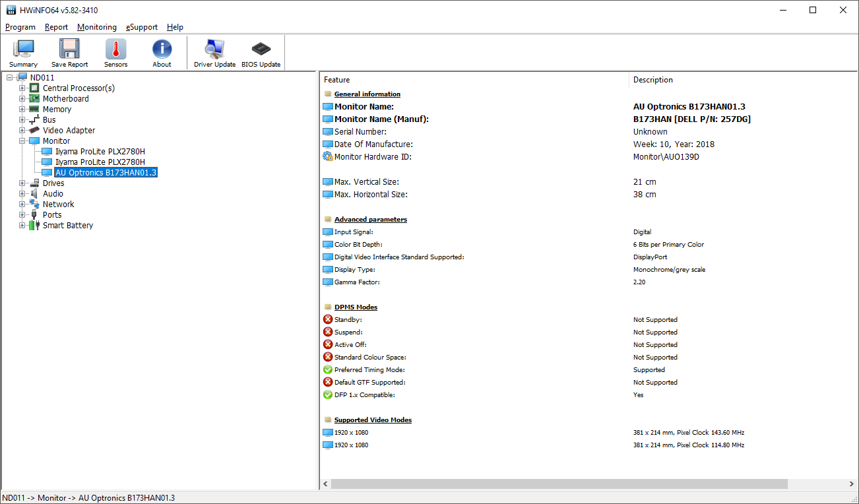
Task: Collapse the ND011 root node
Action: [x=9, y=78]
